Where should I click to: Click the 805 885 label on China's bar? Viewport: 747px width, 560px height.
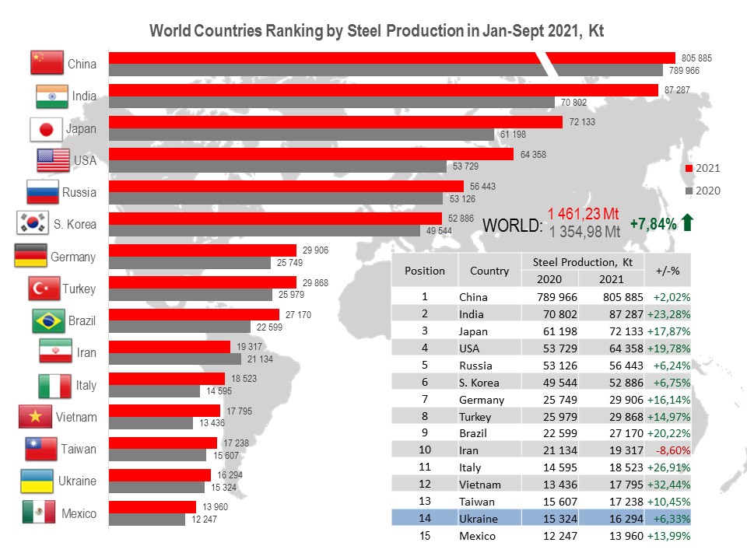(696, 58)
